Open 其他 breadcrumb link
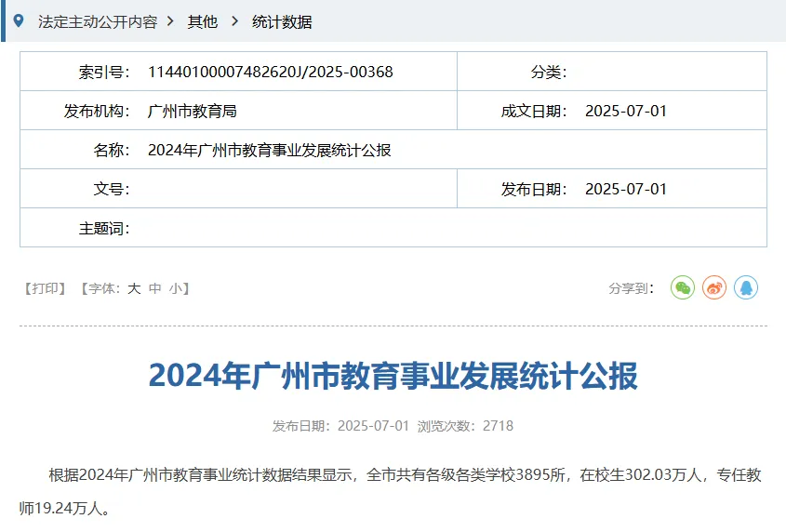 point(203,22)
